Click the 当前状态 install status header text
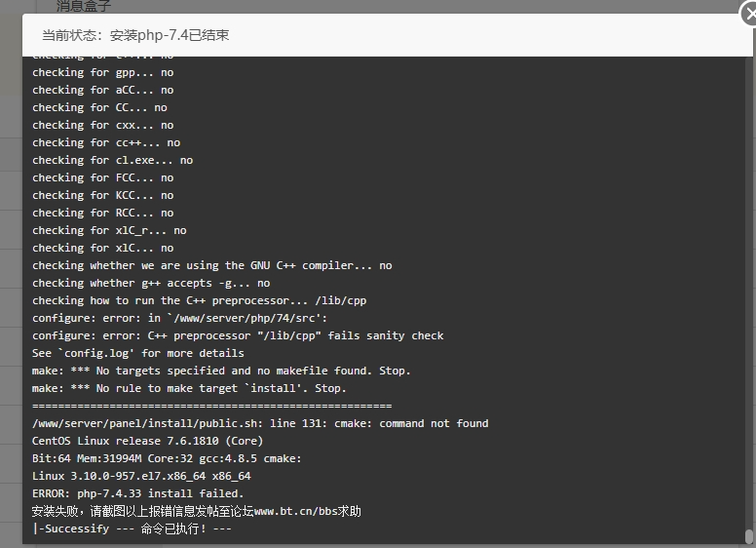Viewport: 756px width, 548px height. (x=135, y=35)
